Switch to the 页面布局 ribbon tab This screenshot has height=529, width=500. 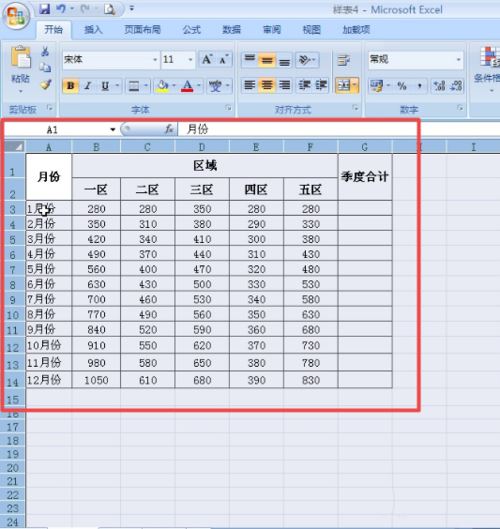tap(142, 30)
